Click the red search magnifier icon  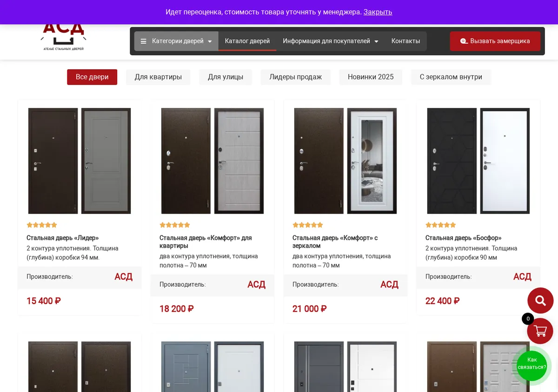[x=540, y=301]
